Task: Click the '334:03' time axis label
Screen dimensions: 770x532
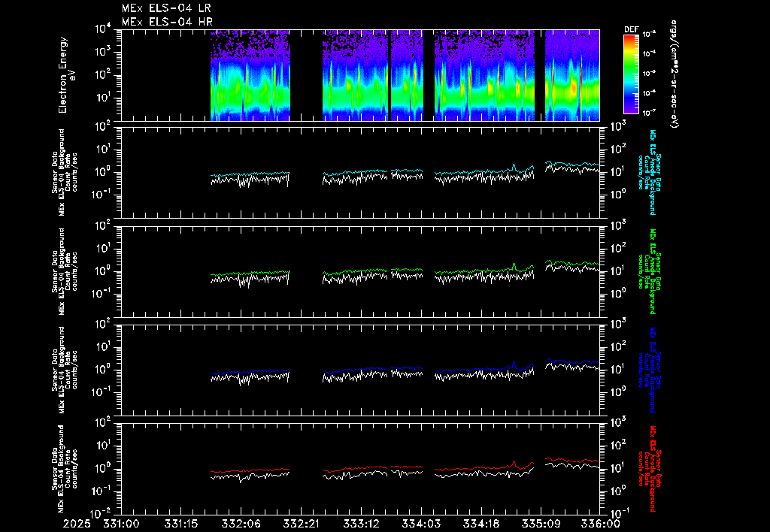Action: click(420, 524)
